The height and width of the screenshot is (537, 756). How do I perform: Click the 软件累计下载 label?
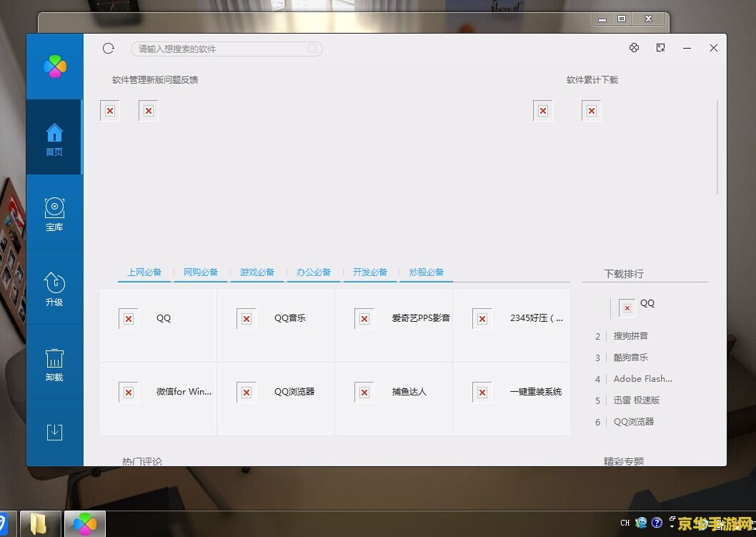592,79
